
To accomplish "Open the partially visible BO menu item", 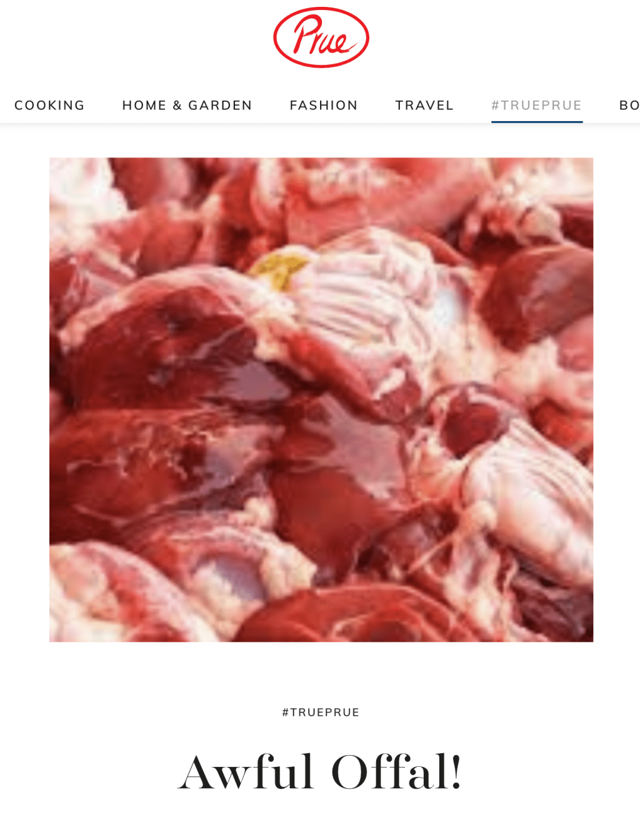I will point(629,105).
